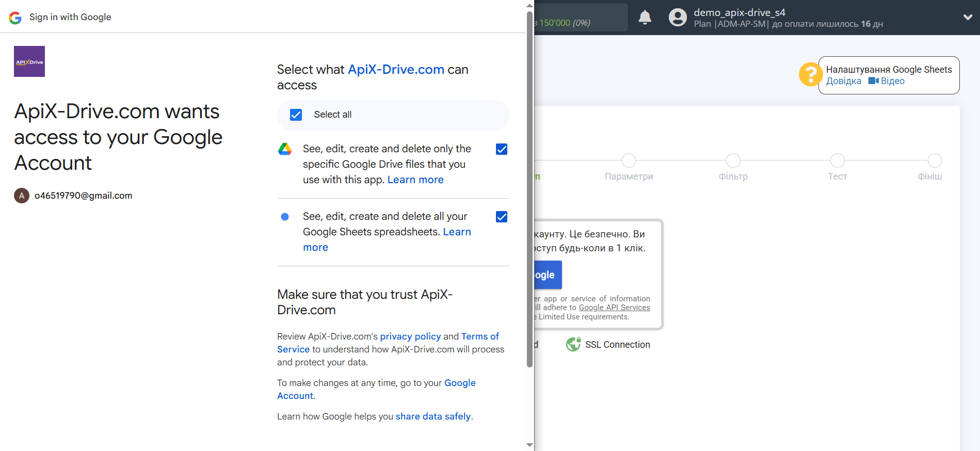This screenshot has width=980, height=451.
Task: Click the SSL Connection globe icon
Action: 573,344
